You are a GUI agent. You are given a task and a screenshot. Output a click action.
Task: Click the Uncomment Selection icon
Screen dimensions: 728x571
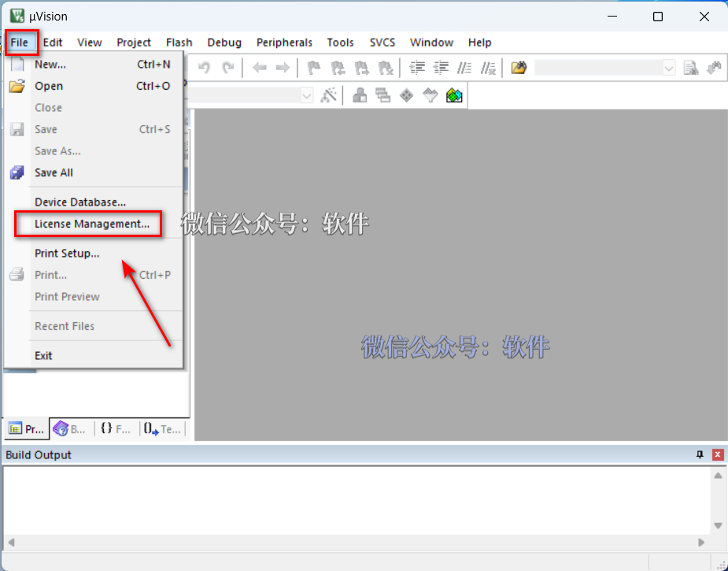488,68
